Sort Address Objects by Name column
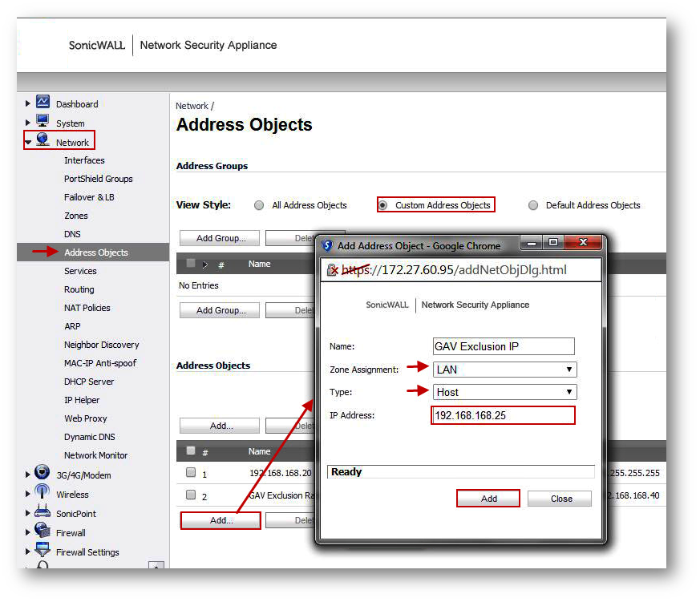The height and width of the screenshot is (602, 700). 259,451
